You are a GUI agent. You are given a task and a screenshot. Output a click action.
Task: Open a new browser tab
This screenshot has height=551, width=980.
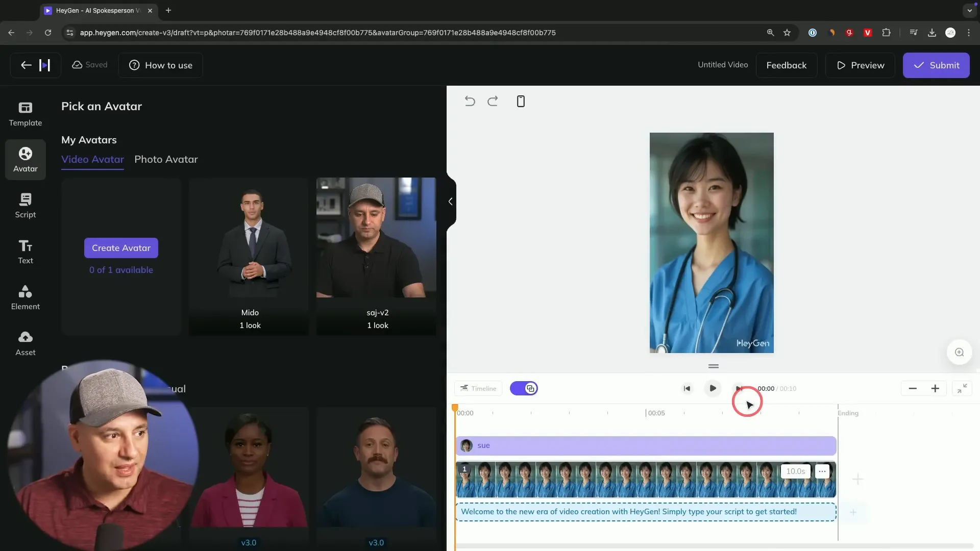[x=168, y=10]
